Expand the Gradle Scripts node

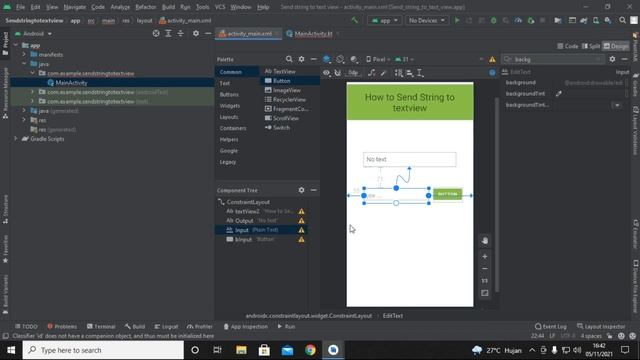pos(16,139)
